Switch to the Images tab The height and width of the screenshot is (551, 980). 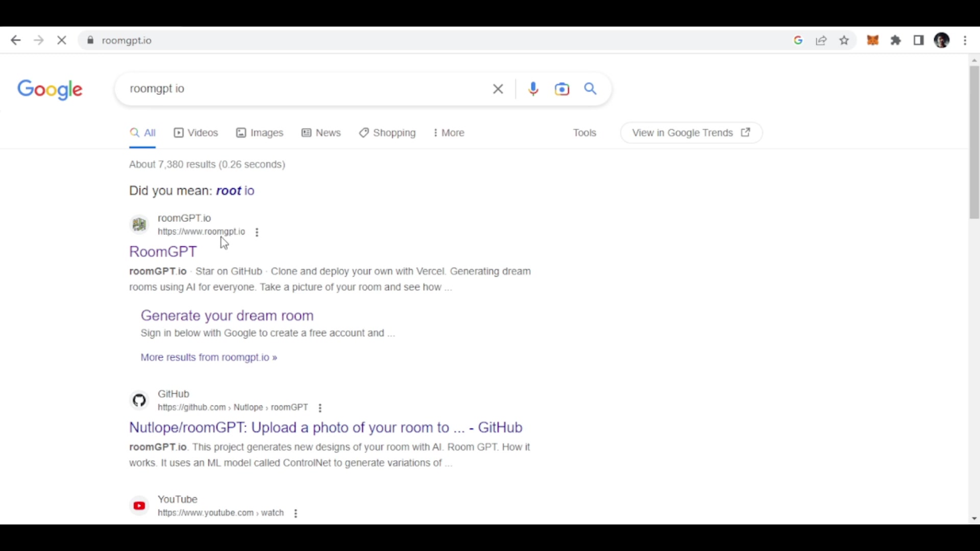pos(260,133)
